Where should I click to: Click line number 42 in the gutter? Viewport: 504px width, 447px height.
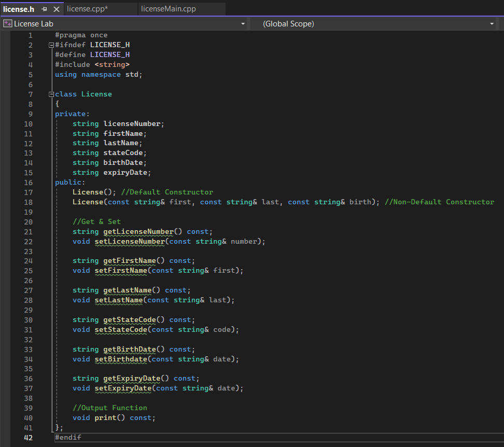click(x=27, y=438)
